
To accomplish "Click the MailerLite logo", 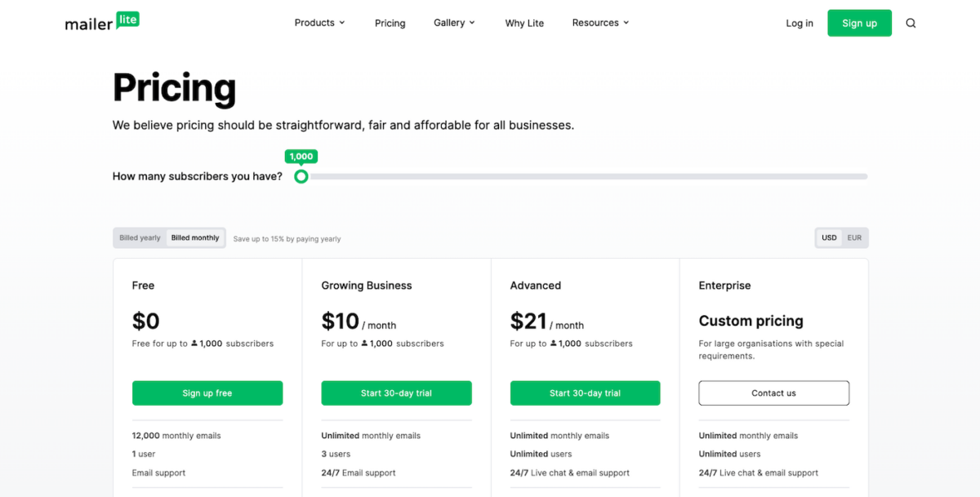I will [102, 22].
